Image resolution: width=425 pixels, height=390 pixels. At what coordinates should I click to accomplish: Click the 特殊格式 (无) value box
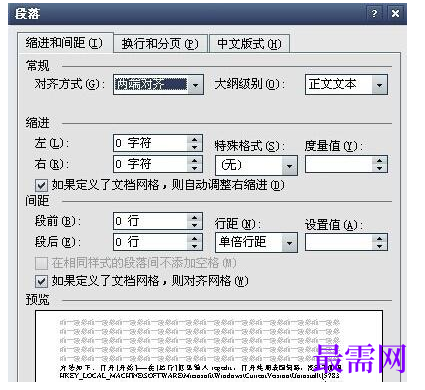point(249,165)
